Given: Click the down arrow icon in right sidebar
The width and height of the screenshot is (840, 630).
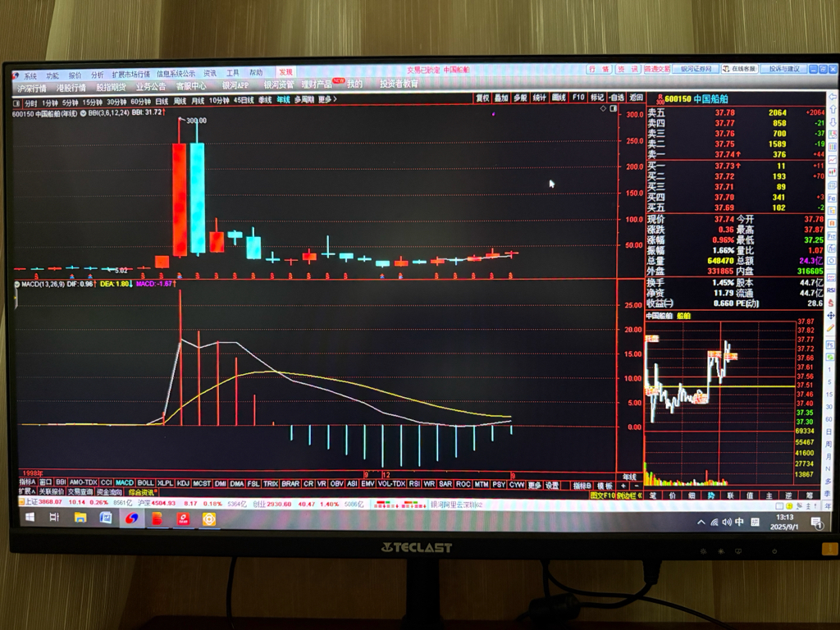Looking at the screenshot, I should 833,122.
